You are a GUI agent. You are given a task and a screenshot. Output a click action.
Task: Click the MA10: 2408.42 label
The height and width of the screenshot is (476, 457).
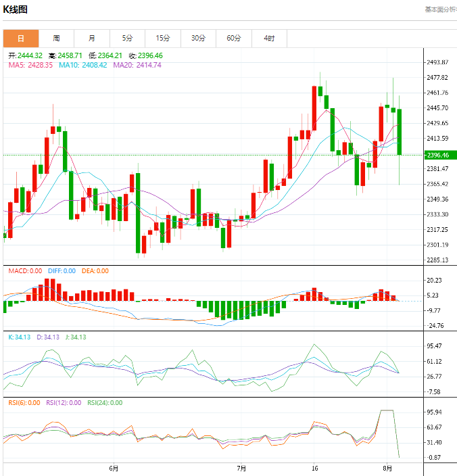coord(83,65)
